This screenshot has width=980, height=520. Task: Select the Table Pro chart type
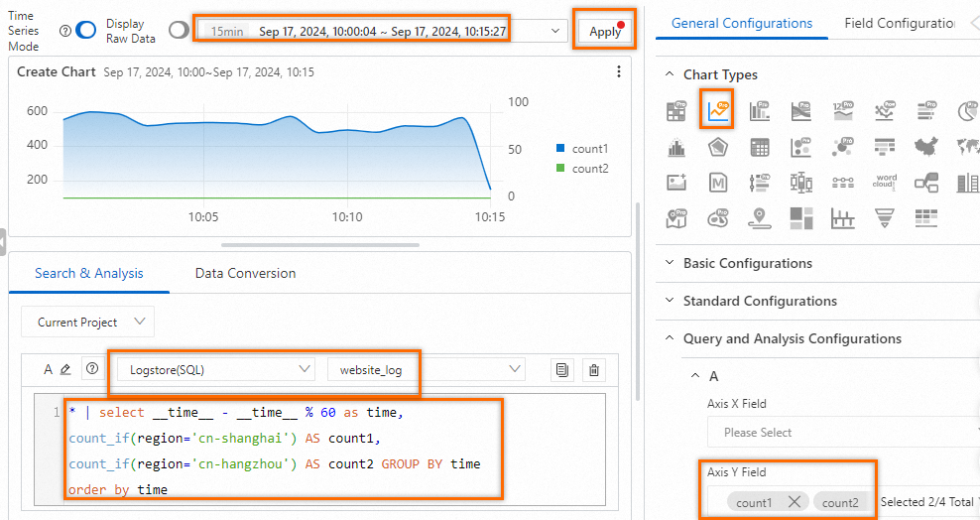pyautogui.click(x=676, y=110)
